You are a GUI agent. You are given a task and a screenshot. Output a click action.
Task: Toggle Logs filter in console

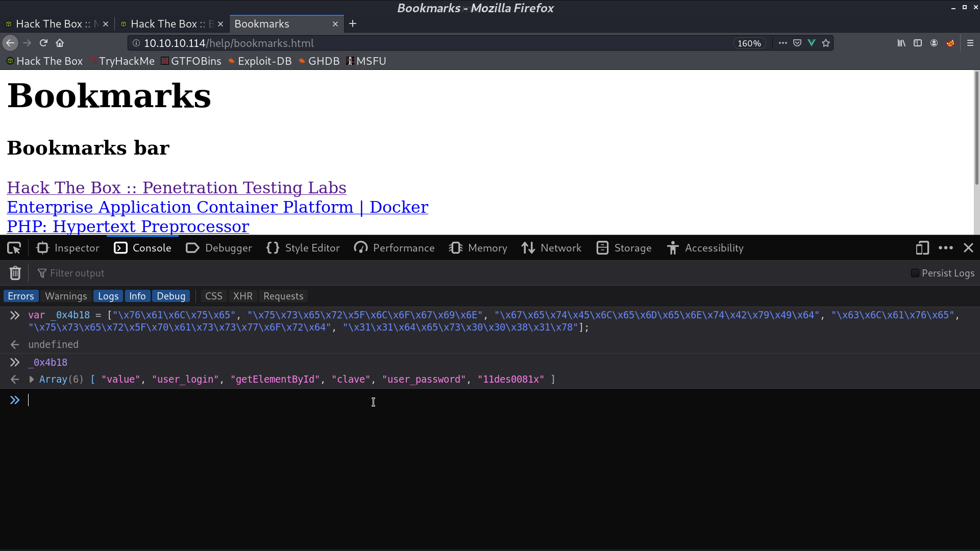108,296
